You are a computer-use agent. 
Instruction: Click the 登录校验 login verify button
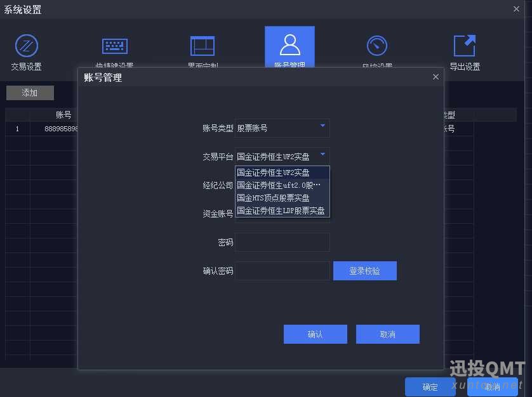point(365,271)
